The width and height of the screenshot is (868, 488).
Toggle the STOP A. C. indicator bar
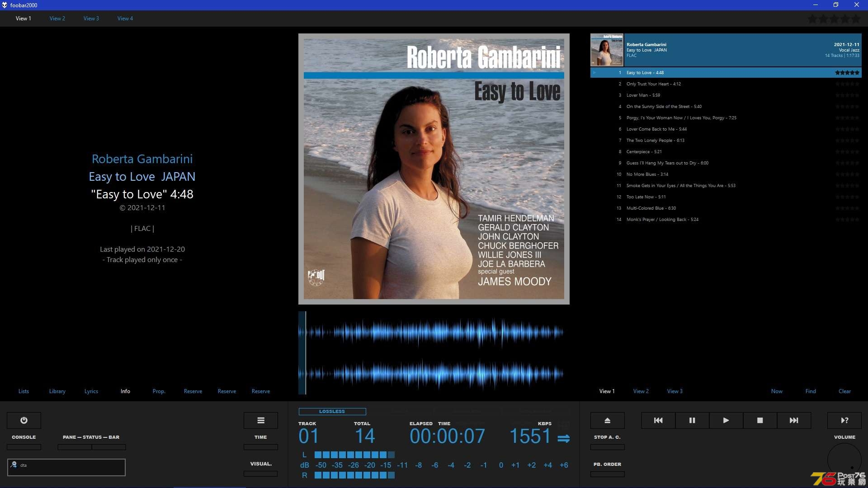click(607, 447)
